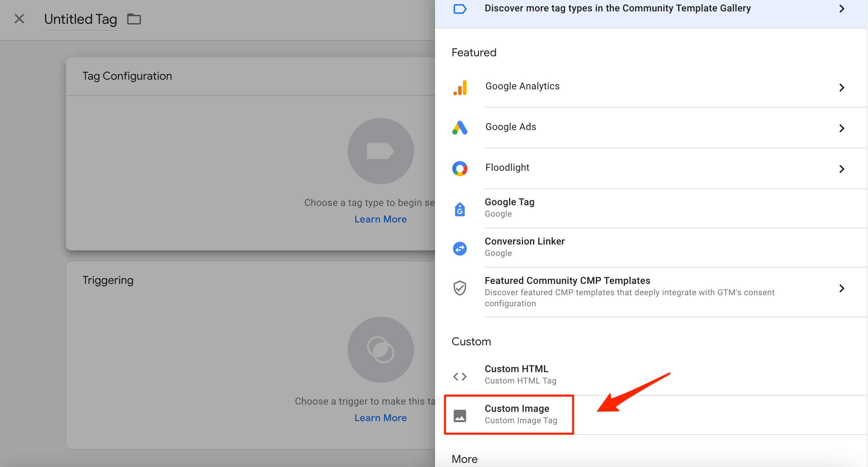Open the folder icon beside Untitled Tag
Viewport: 868px width, 467px height.
(x=134, y=19)
